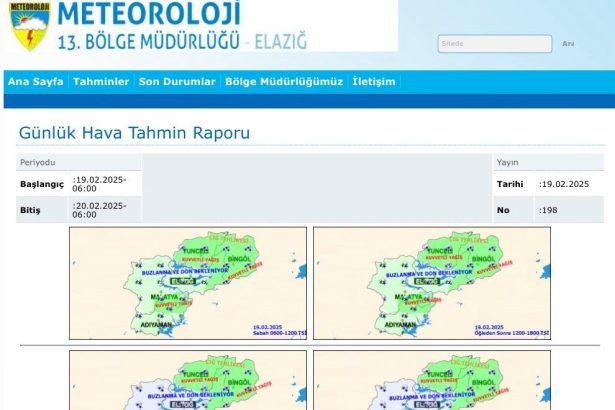View the bottom-right forecast map
The image size is (615, 410).
(431, 380)
